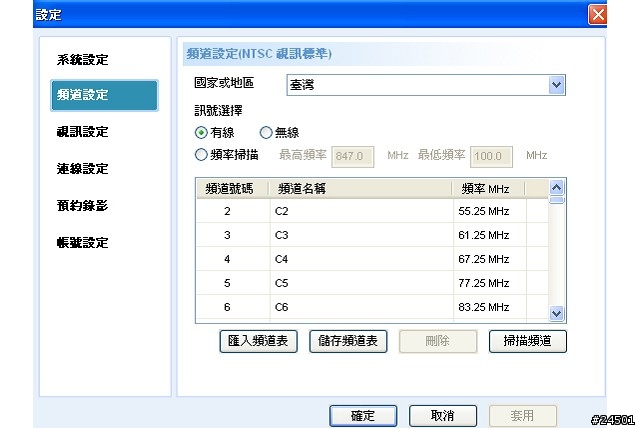Screen dimensions: 640x428
Task: Enable the 頻率掃描 radio option
Action: coord(201,155)
